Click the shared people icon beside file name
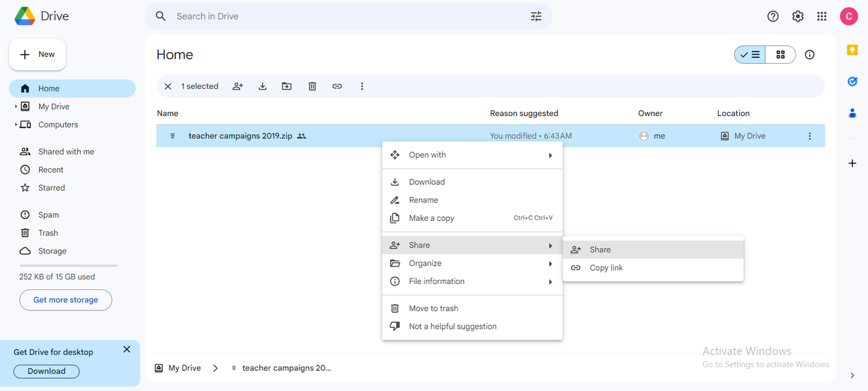868x391 pixels. tap(302, 136)
